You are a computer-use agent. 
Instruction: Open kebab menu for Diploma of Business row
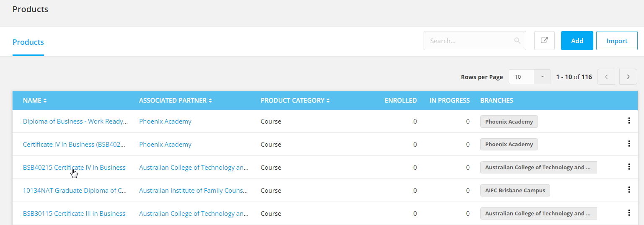coord(628,121)
